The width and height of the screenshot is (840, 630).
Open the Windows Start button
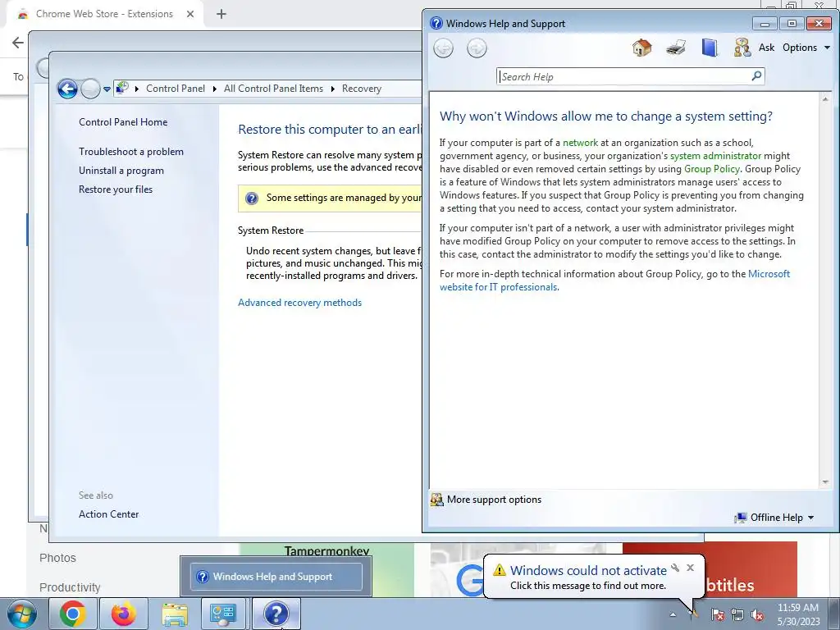point(21,614)
